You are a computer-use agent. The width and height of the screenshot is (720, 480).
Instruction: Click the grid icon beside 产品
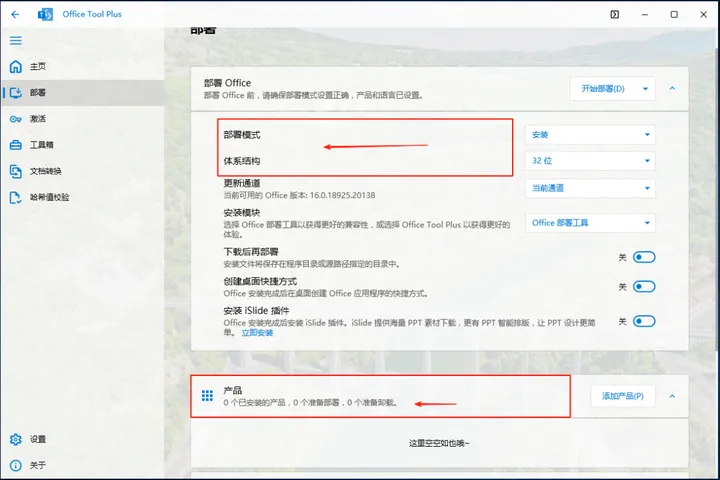coord(207,395)
